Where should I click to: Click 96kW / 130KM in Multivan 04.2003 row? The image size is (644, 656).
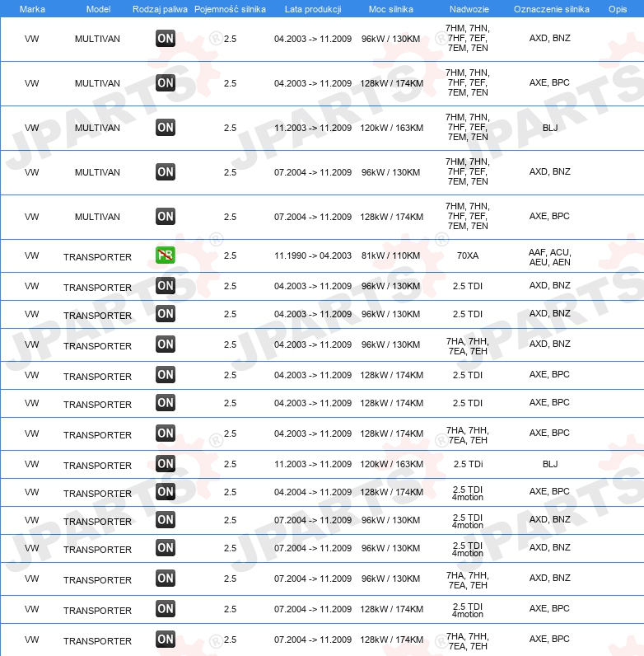[x=390, y=39]
